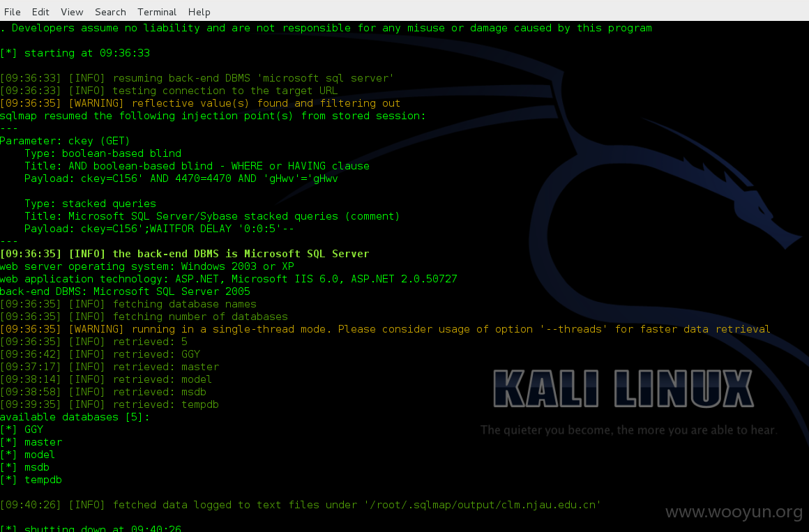The image size is (809, 532).
Task: Click 'resuming back-end DBMS' info line
Action: 197,78
